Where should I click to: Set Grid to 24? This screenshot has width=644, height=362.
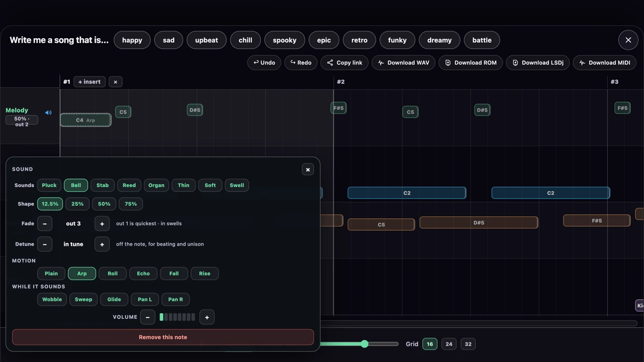click(449, 344)
